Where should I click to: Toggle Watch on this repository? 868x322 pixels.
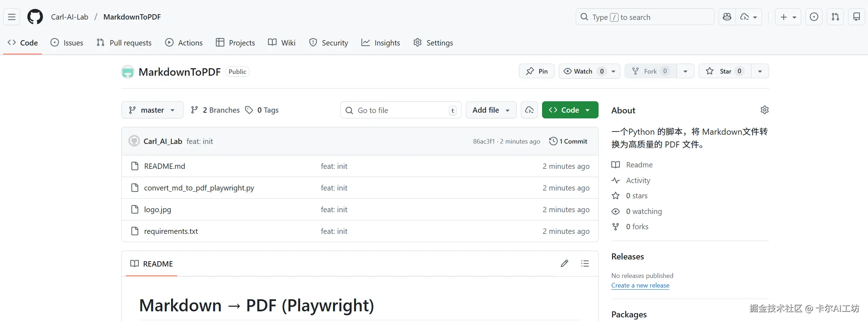pyautogui.click(x=579, y=71)
